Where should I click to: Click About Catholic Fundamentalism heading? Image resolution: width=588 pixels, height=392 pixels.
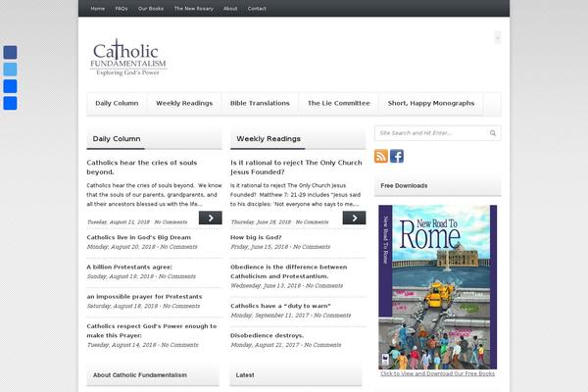pyautogui.click(x=140, y=375)
